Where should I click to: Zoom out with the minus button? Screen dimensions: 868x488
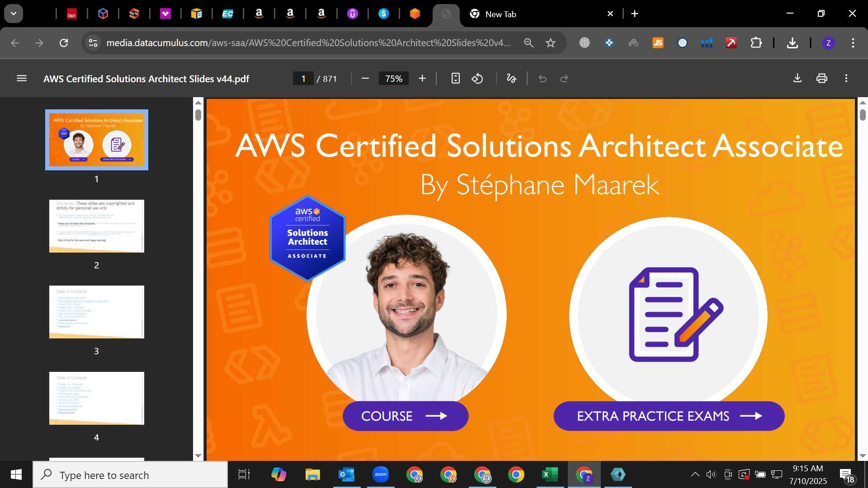click(x=365, y=79)
